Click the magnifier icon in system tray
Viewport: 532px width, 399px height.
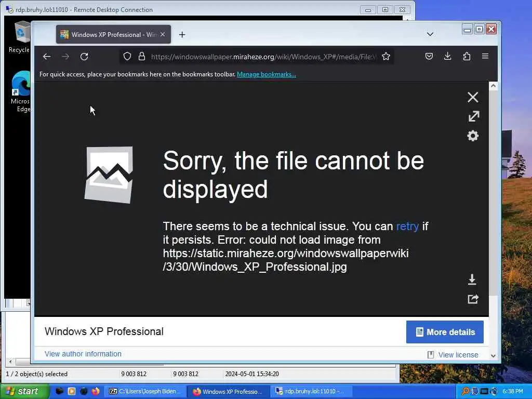tap(465, 391)
